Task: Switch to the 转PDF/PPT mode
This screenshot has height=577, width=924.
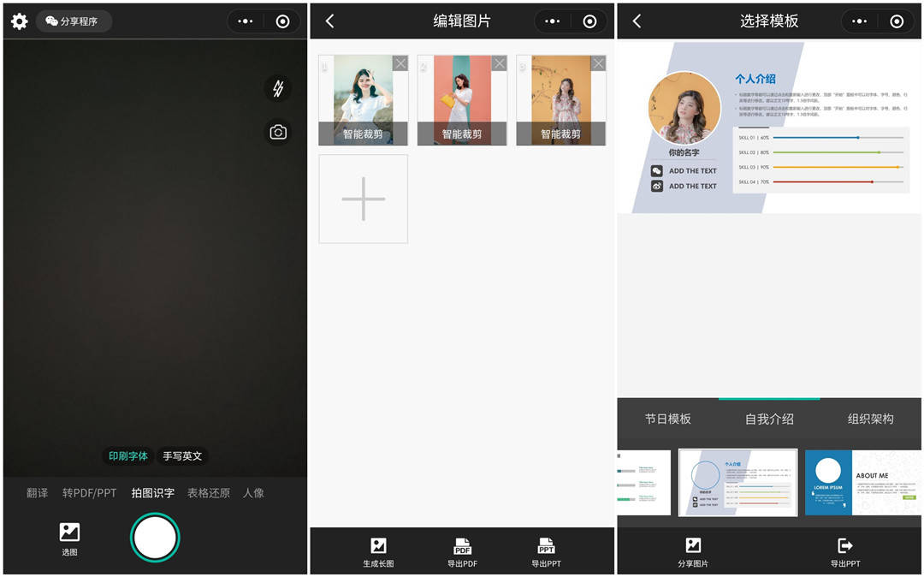Action: point(90,493)
